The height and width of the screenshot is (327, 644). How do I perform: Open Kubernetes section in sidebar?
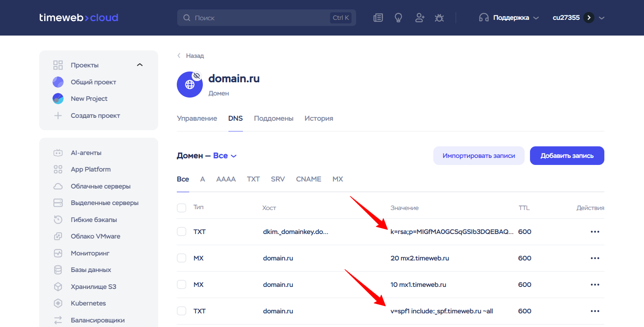tap(88, 303)
